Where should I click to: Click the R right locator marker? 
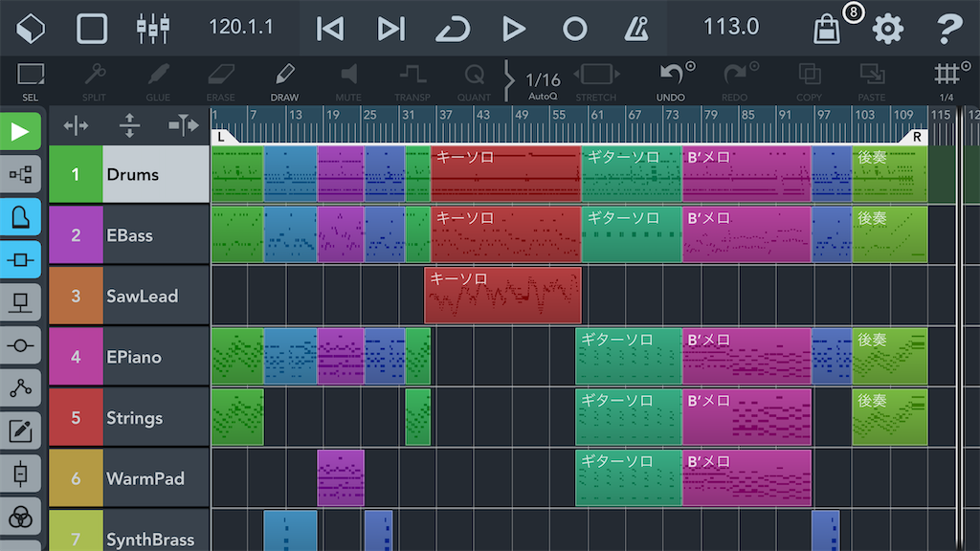(916, 137)
